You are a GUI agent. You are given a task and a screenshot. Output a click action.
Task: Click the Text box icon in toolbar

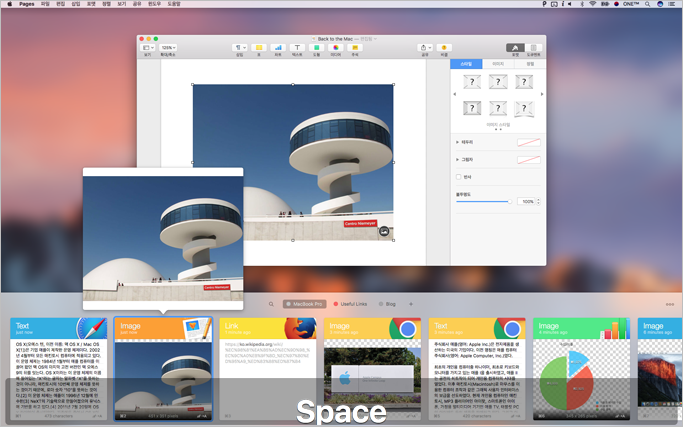tap(297, 47)
